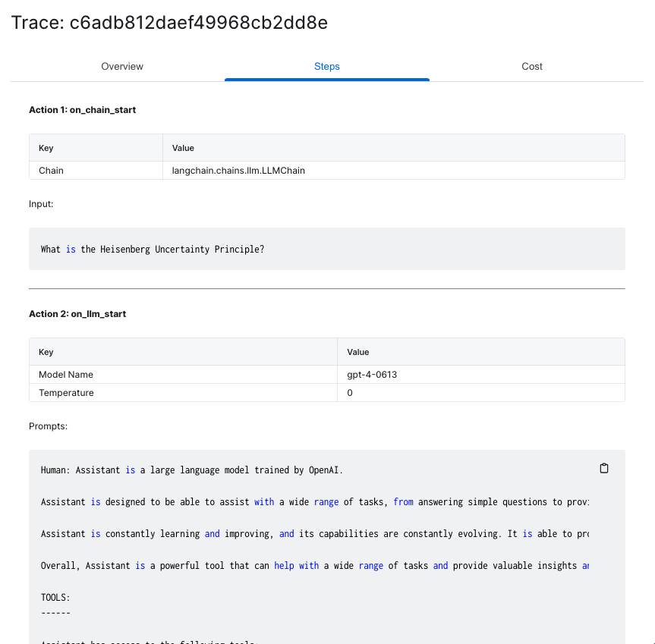
Task: Click the TOOLS: line in prompt block
Action: point(55,597)
